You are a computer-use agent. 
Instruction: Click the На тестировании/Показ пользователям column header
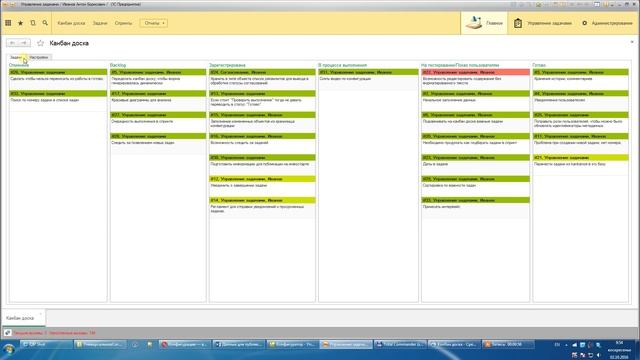460,65
